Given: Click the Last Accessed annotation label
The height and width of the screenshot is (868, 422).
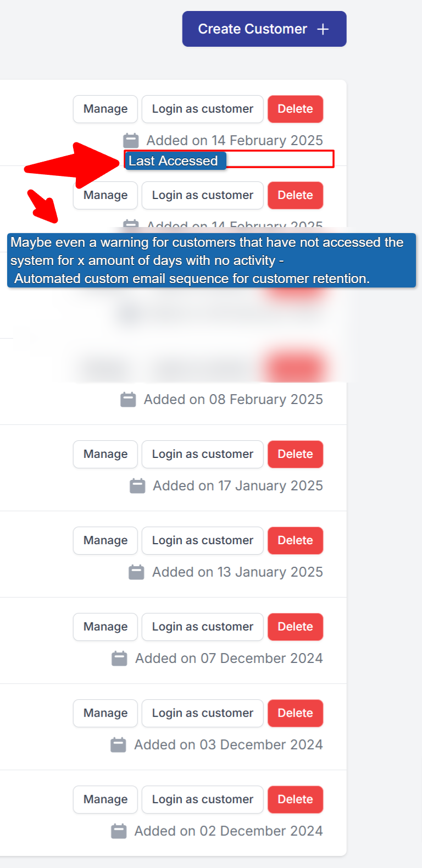Looking at the screenshot, I should coord(174,161).
